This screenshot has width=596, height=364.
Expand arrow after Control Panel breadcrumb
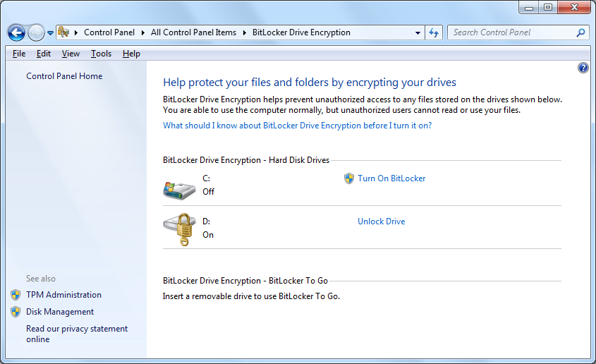143,32
